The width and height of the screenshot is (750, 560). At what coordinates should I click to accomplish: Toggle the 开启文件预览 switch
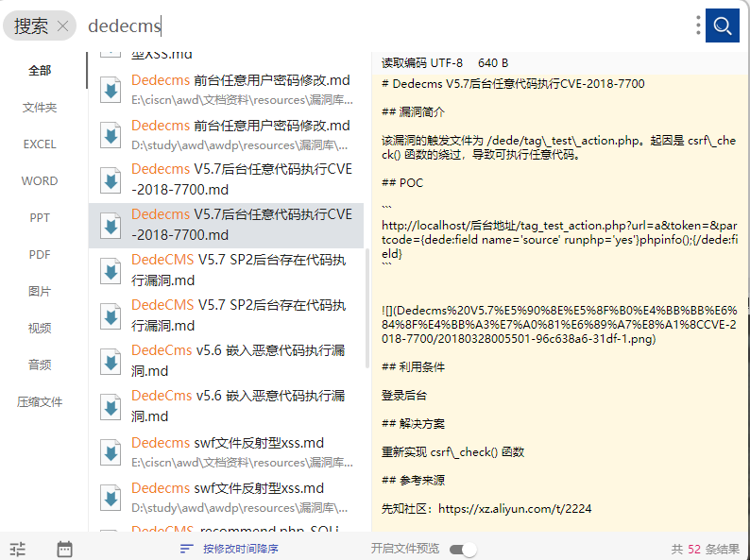click(463, 549)
